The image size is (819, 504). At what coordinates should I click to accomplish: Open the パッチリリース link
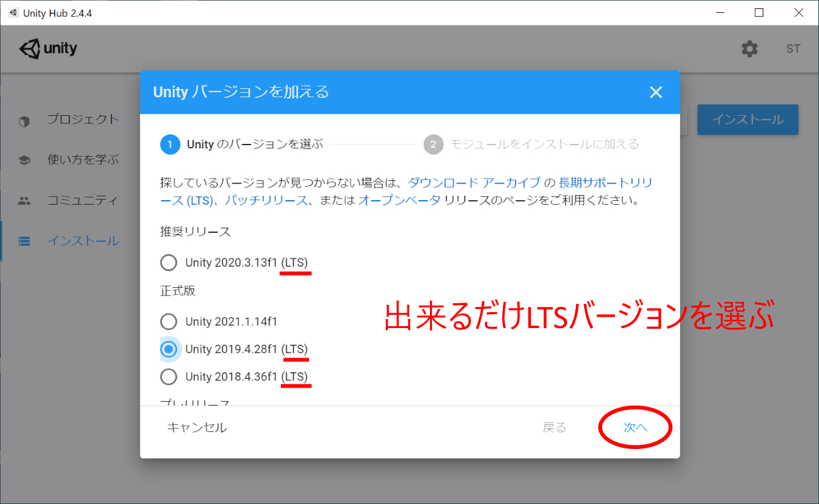(x=267, y=200)
